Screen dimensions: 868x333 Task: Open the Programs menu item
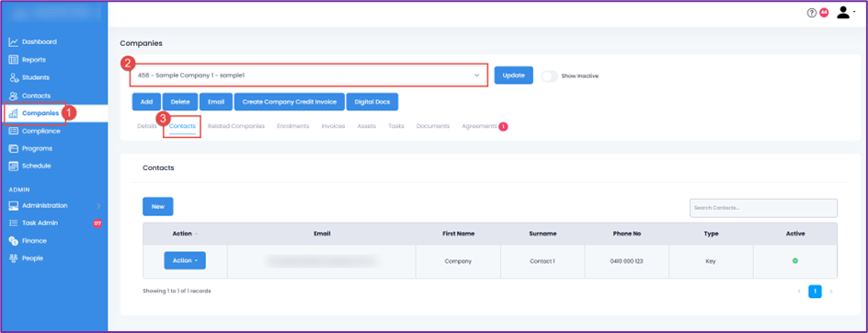37,148
